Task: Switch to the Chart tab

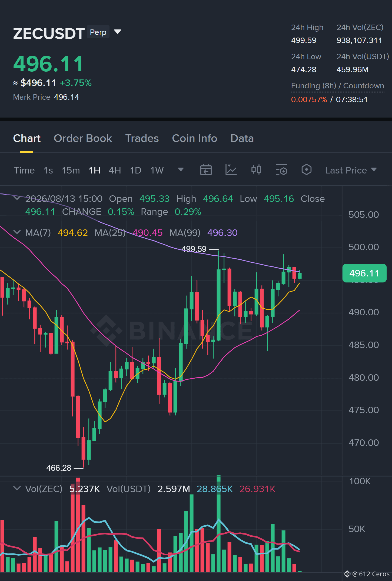Action: tap(27, 138)
